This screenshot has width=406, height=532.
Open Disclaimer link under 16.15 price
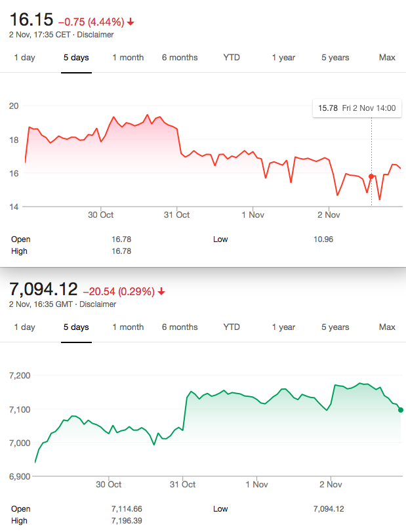[x=96, y=35]
